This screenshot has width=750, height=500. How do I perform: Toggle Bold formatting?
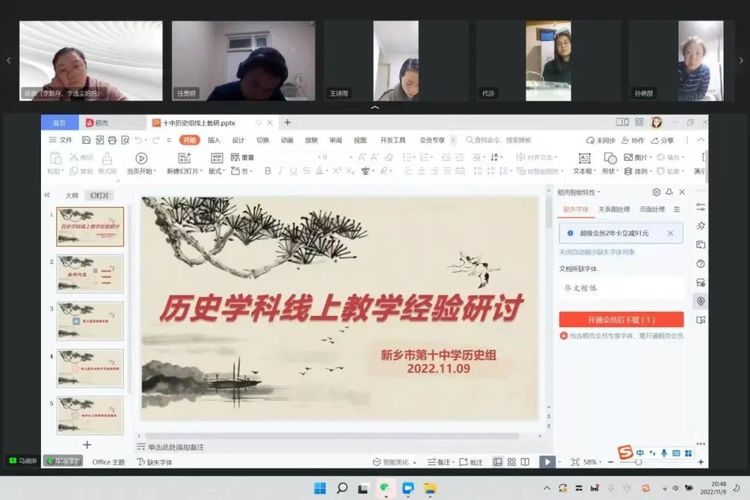pos(268,171)
